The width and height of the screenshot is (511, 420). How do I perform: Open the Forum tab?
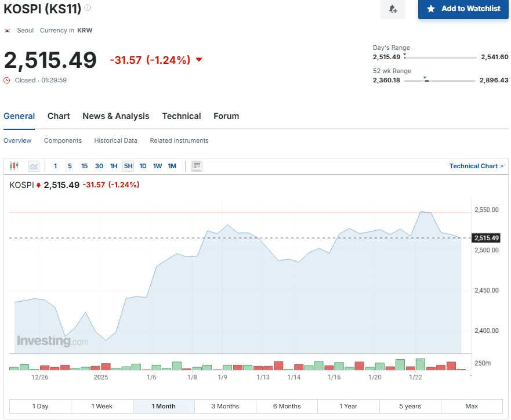click(226, 116)
